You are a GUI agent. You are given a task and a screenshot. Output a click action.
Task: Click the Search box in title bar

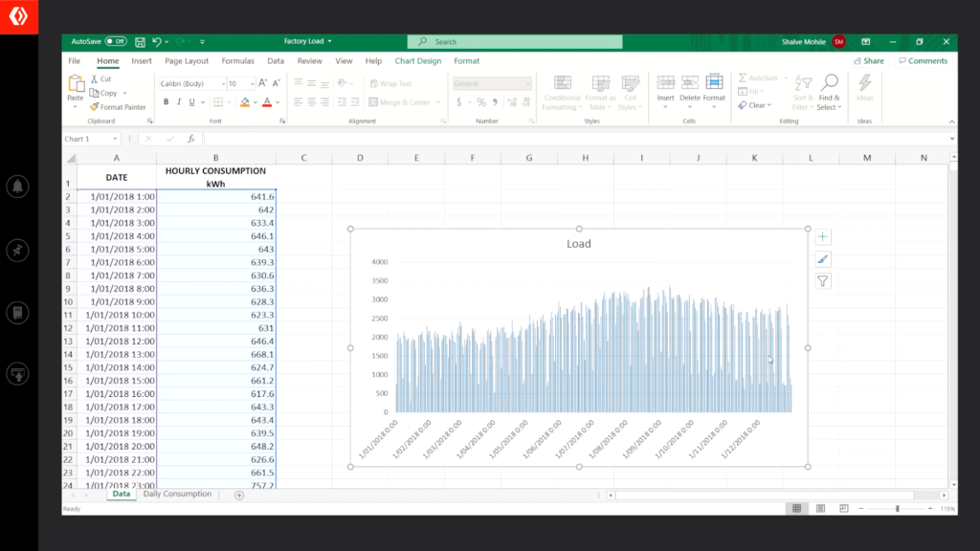(x=514, y=42)
